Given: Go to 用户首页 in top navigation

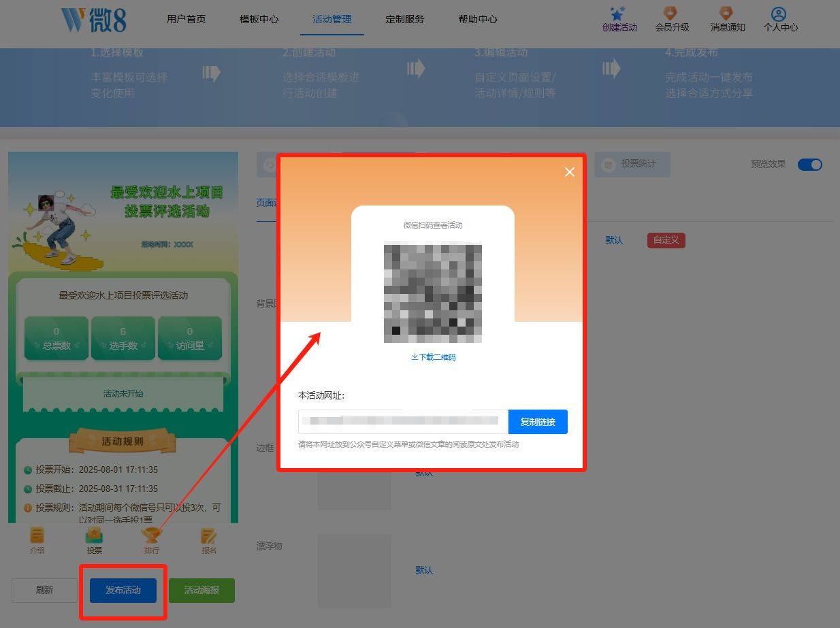Looking at the screenshot, I should point(186,19).
